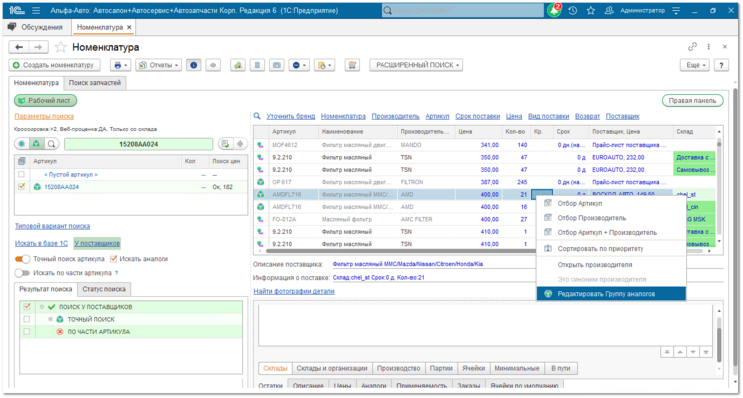This screenshot has width=743, height=398.
Task: Open service settings lines icon in title bar
Action: tap(676, 10)
